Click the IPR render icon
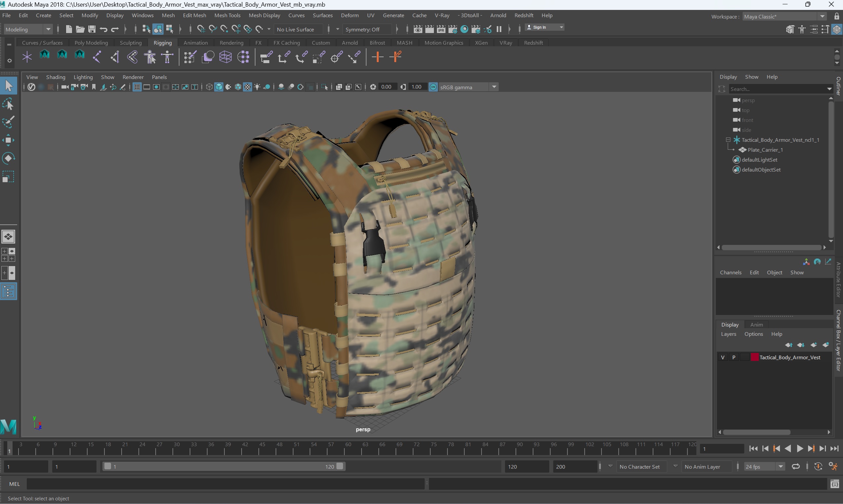843x504 pixels. pos(441,29)
